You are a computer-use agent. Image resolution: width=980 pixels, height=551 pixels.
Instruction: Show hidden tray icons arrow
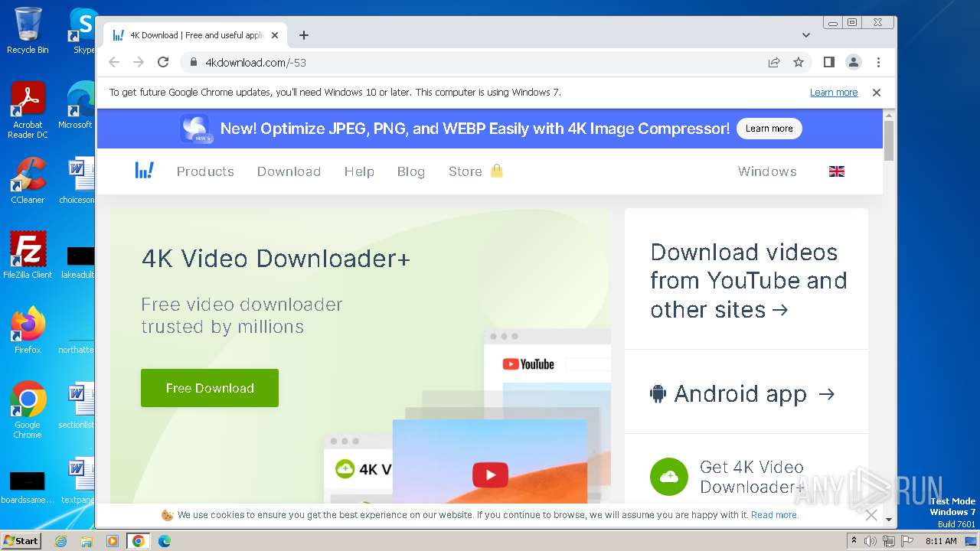point(854,541)
